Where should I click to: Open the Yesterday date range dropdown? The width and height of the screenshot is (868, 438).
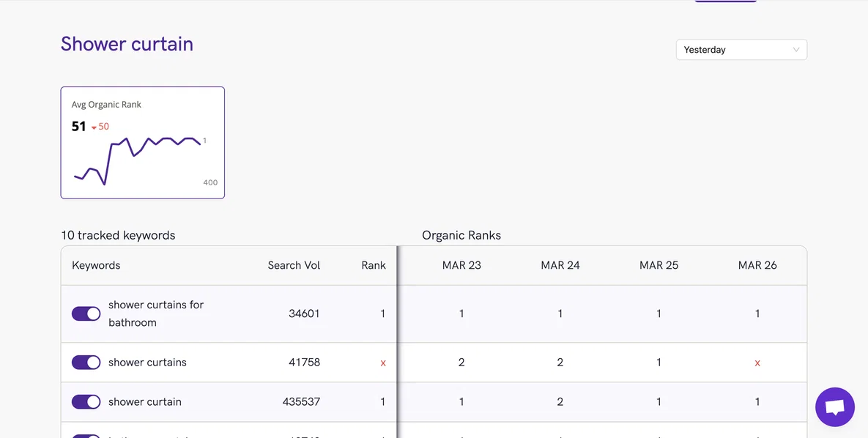click(741, 50)
